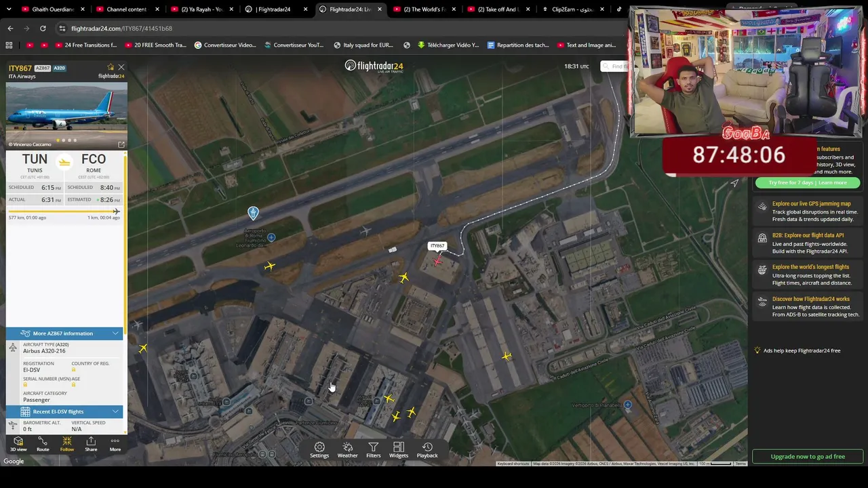Add ITY867 to favourites with the star
Viewport: 868px width, 488px height.
(111, 67)
